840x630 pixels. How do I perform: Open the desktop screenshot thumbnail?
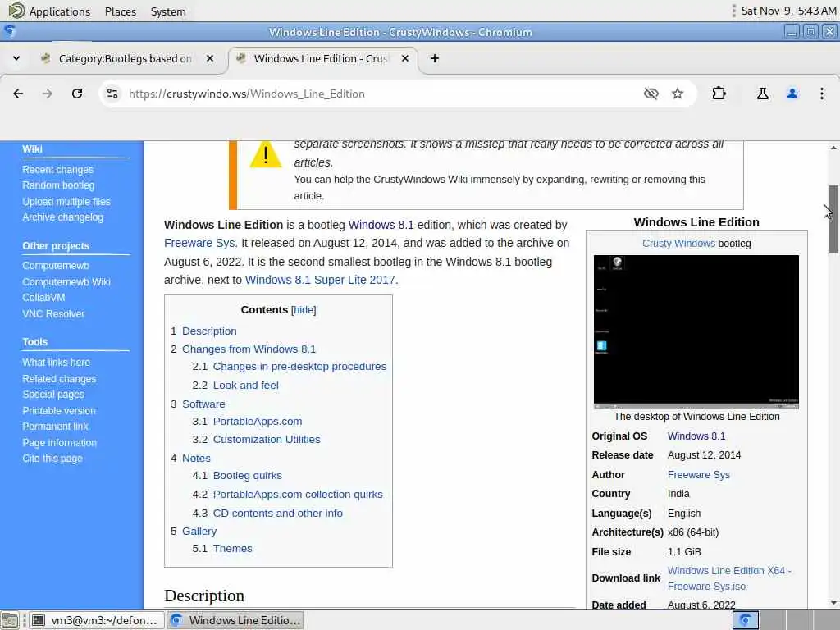click(696, 331)
